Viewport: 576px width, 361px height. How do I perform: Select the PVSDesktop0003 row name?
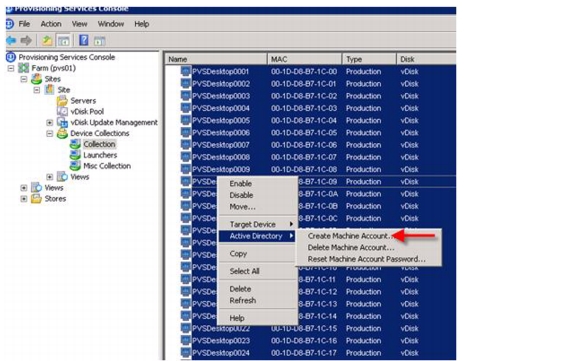[x=221, y=96]
